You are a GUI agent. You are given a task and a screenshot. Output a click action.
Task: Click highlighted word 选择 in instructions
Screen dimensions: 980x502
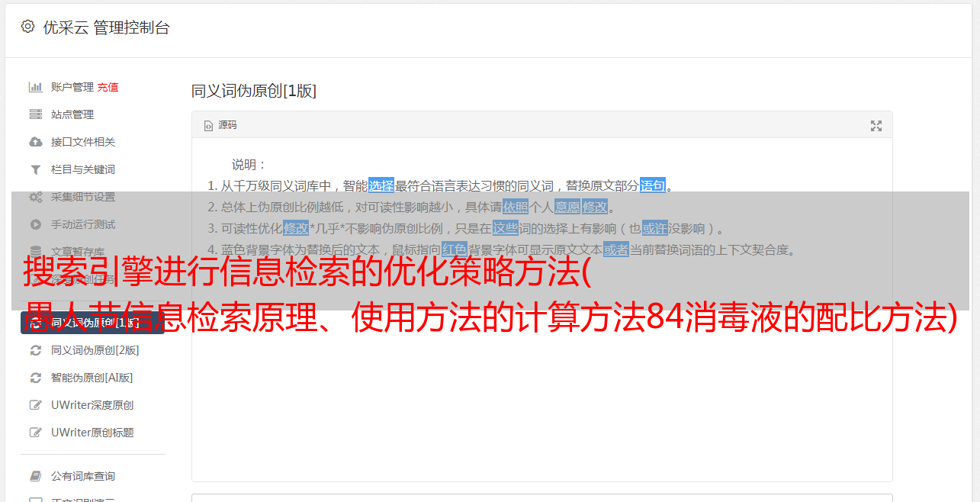pos(381,185)
